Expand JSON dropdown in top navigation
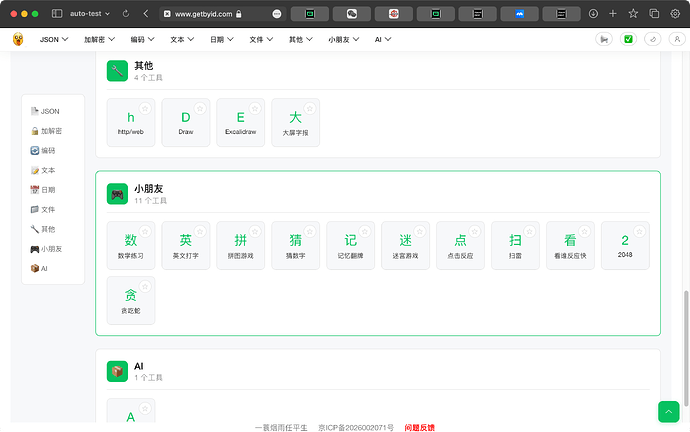The height and width of the screenshot is (432, 690). tap(54, 40)
